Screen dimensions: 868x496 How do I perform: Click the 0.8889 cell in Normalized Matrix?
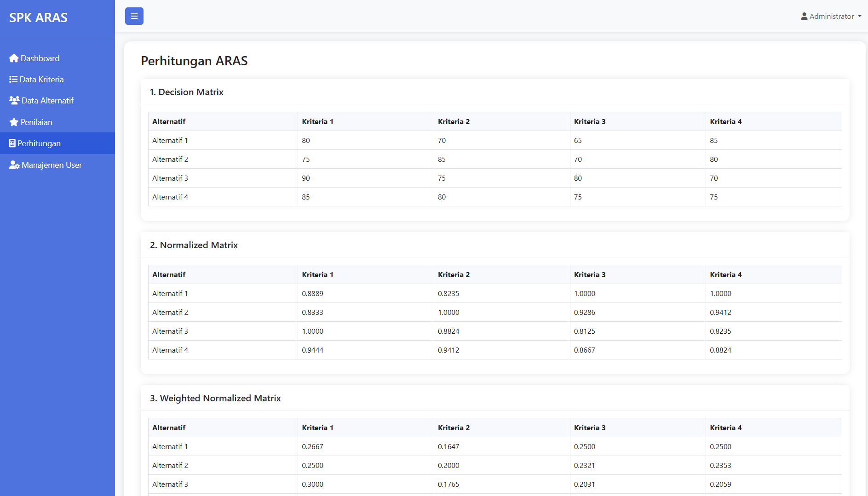click(366, 294)
